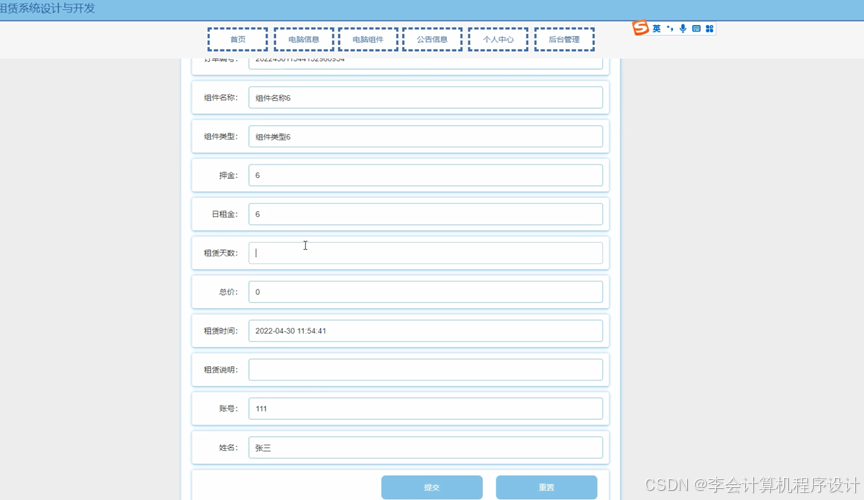Click the Sogou input method logo
Screen dimensions: 864x500
640,28
